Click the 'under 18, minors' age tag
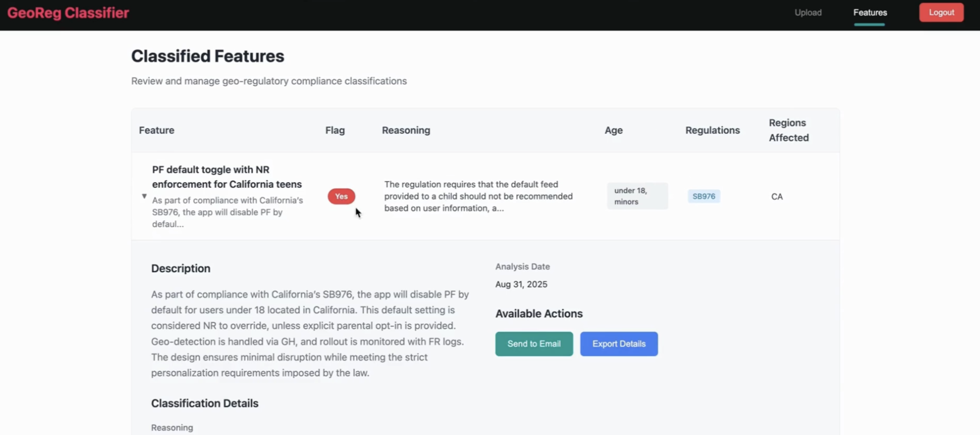980x435 pixels. pyautogui.click(x=637, y=196)
